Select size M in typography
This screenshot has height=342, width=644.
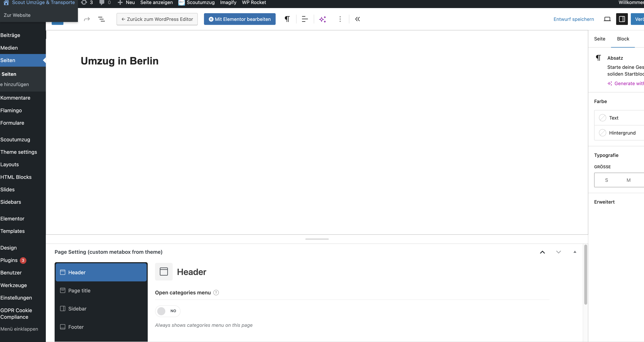(628, 180)
